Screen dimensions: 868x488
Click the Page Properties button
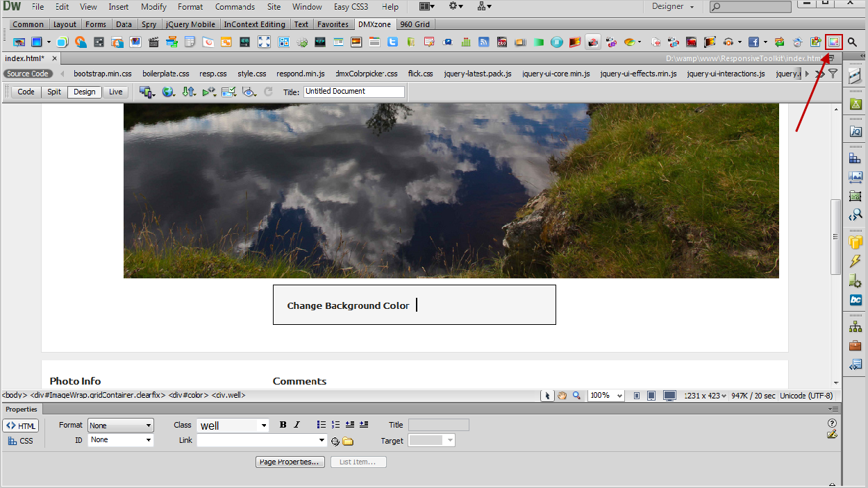click(x=290, y=462)
